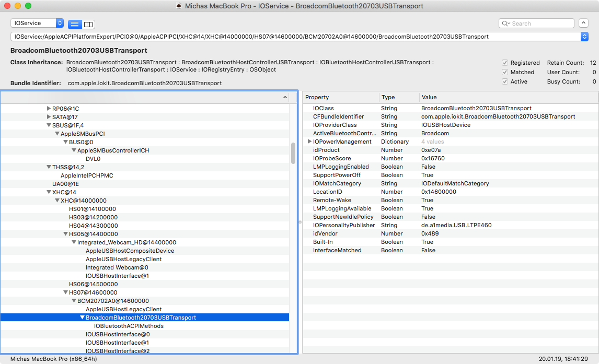Select the LocationID property row
The height and width of the screenshot is (364, 599).
tap(451, 192)
